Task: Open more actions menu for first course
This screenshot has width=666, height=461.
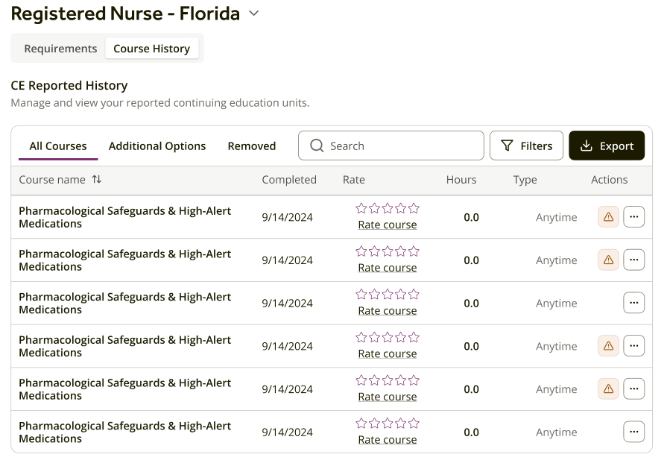Action: tap(634, 217)
